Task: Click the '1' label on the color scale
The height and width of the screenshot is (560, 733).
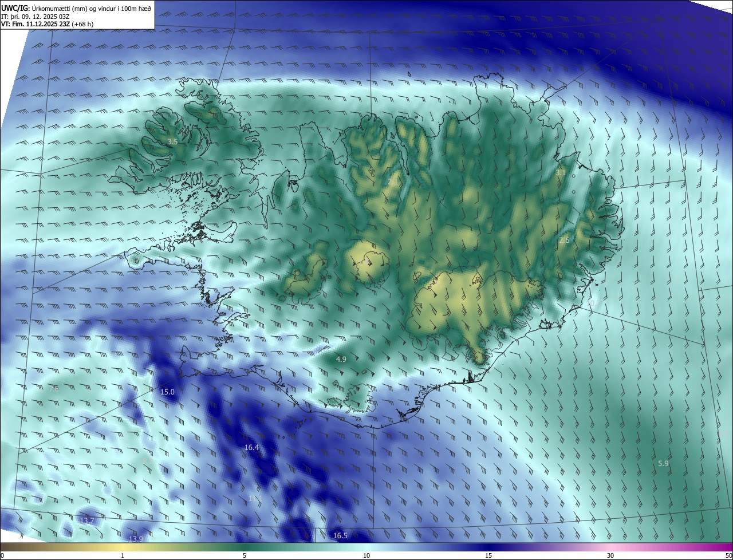Action: click(x=123, y=555)
